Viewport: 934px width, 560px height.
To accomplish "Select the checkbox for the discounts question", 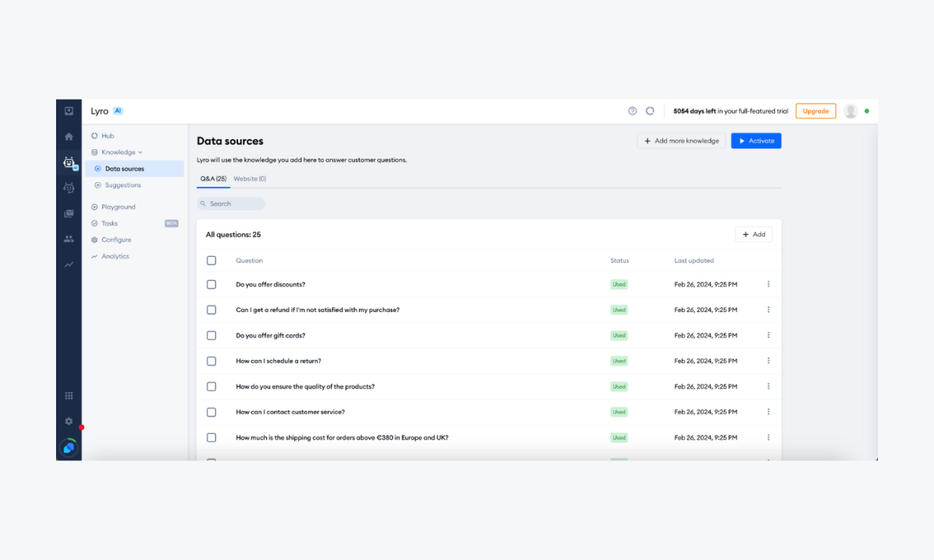I will (211, 284).
